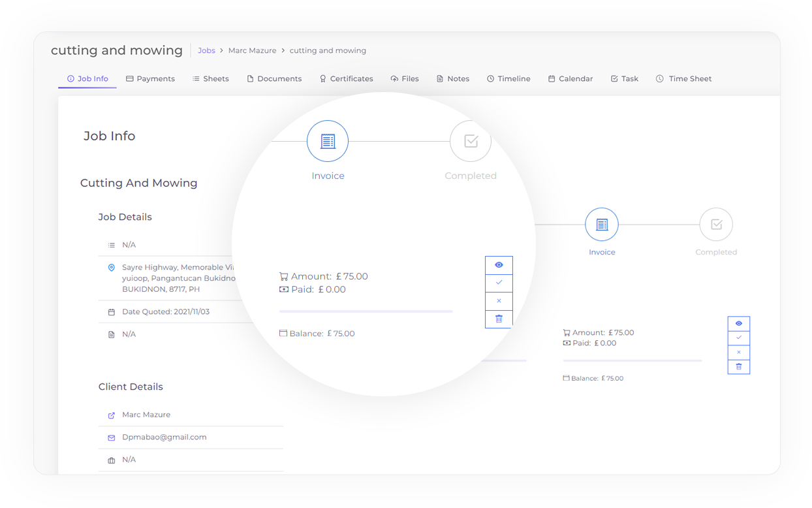Select the greyed Completed stage icon
This screenshot has width=812, height=508.
471,141
